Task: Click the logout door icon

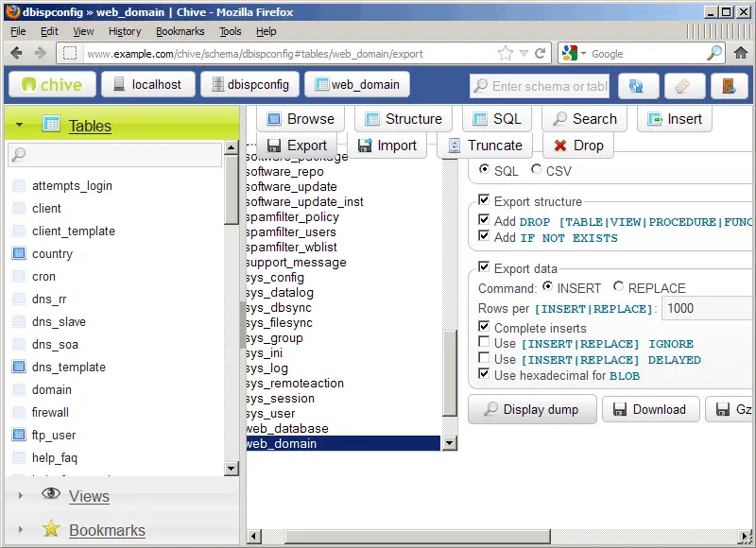Action: pyautogui.click(x=729, y=86)
